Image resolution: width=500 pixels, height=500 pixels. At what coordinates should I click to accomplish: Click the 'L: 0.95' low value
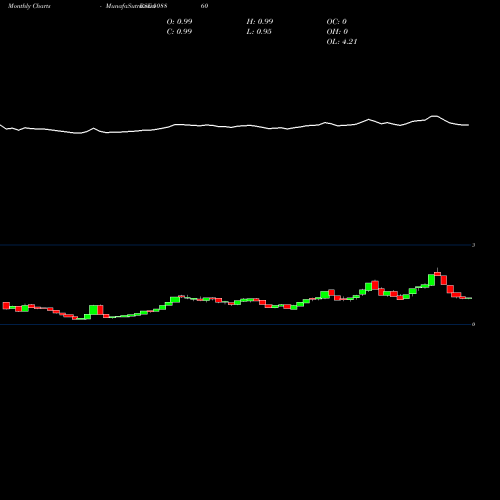coord(259,31)
